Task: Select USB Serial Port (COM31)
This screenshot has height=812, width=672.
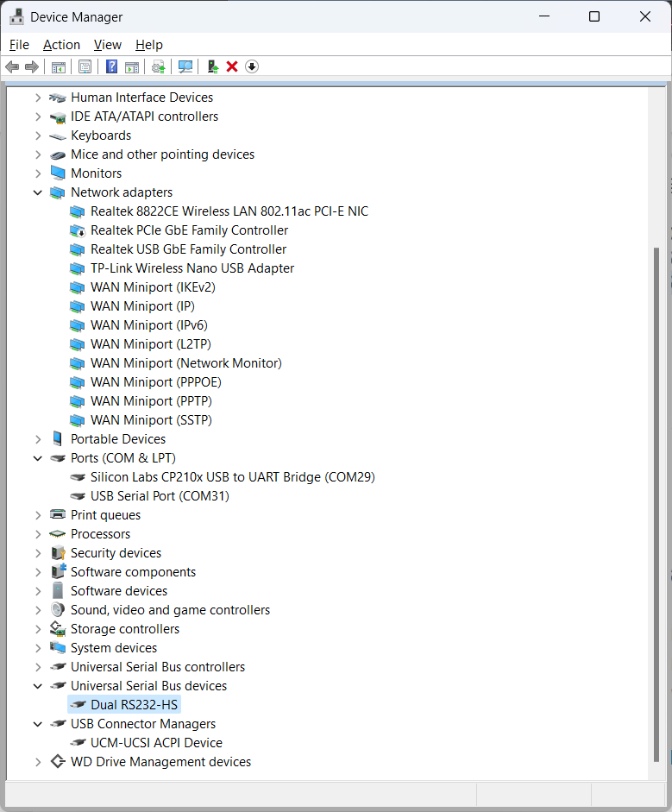Action: point(160,496)
